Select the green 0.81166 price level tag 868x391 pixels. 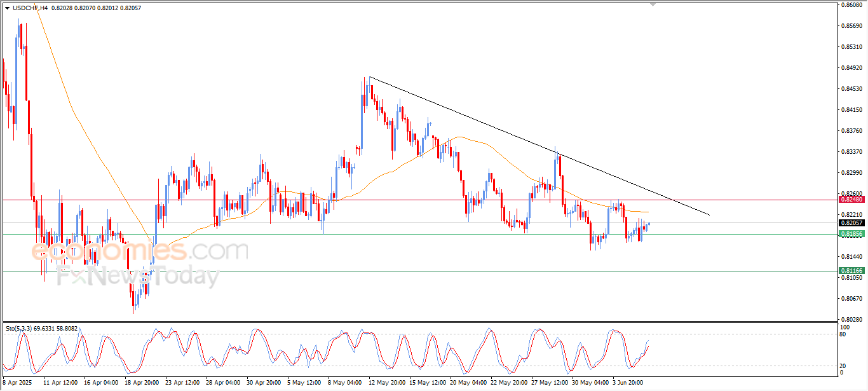[851, 271]
